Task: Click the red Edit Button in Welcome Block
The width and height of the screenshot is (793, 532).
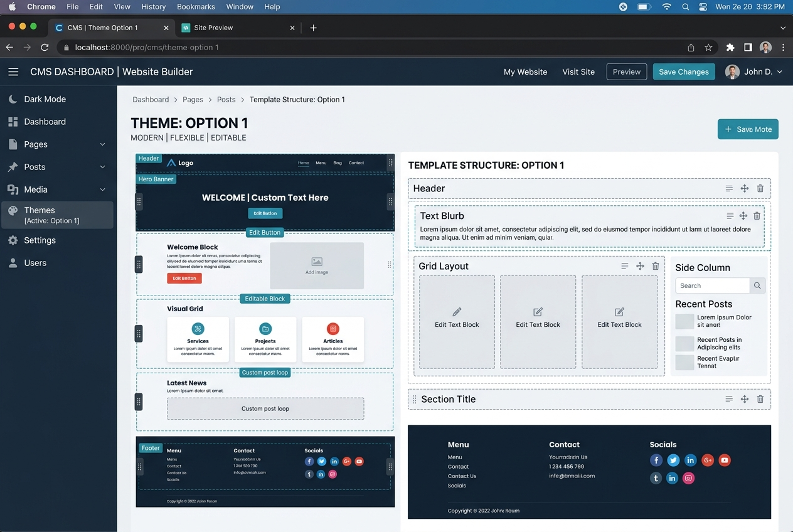Action: 184,279
